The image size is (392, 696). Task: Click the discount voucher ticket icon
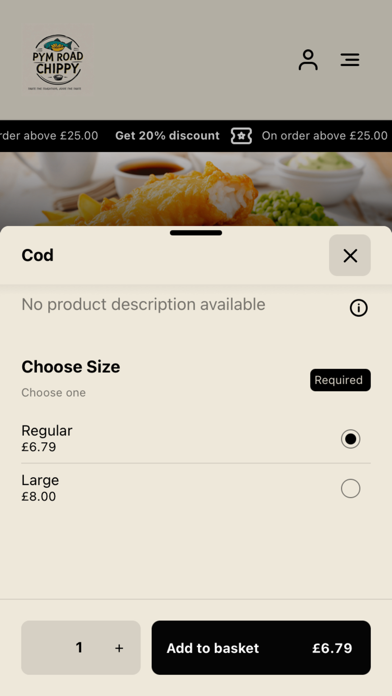[241, 136]
